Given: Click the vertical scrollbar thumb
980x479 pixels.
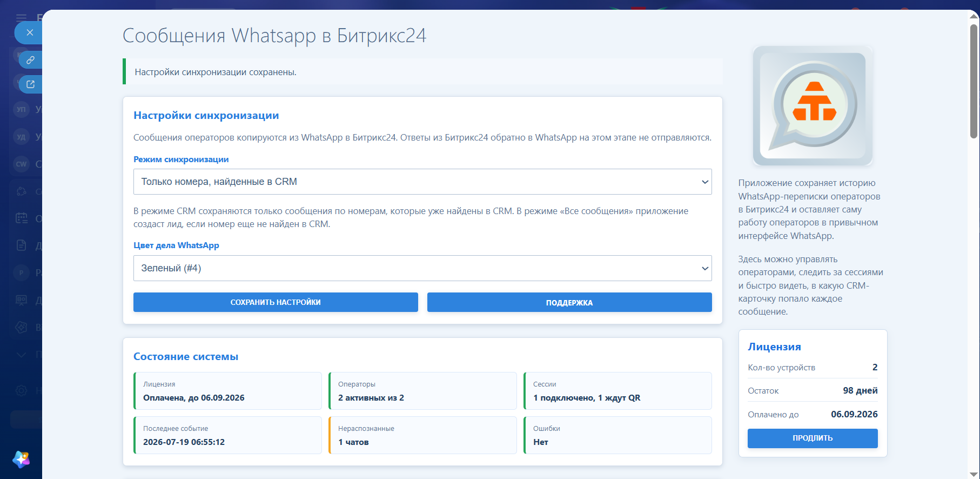Looking at the screenshot, I should [x=974, y=81].
